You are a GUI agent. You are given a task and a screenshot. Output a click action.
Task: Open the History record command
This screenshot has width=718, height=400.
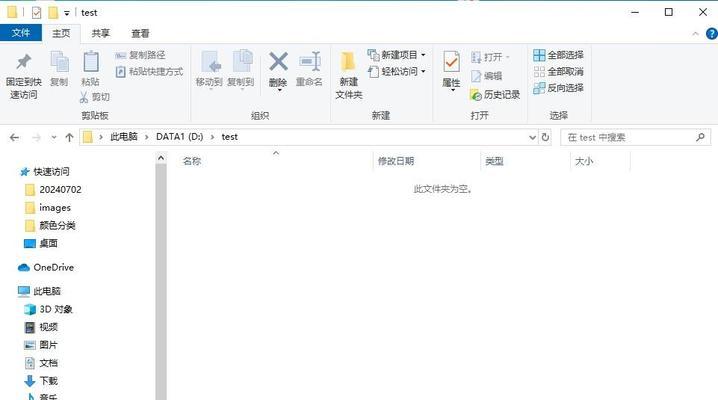pos(495,95)
